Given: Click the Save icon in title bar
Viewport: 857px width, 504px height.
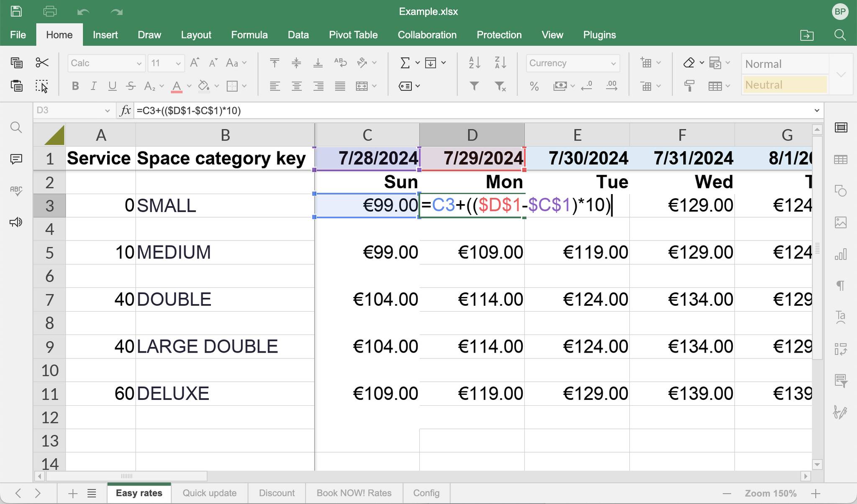Looking at the screenshot, I should pyautogui.click(x=16, y=11).
